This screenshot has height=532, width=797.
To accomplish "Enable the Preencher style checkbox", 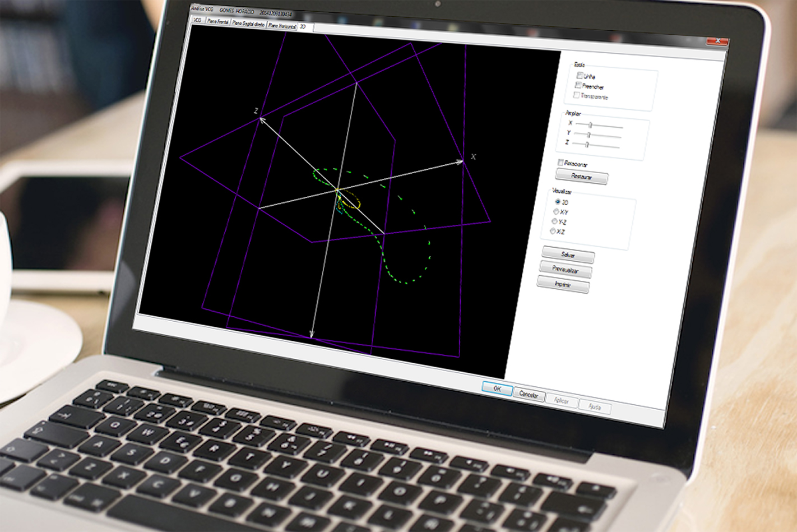I will 578,85.
